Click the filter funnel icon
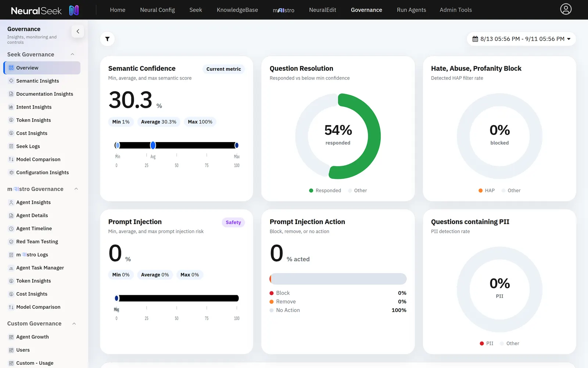 pos(107,39)
